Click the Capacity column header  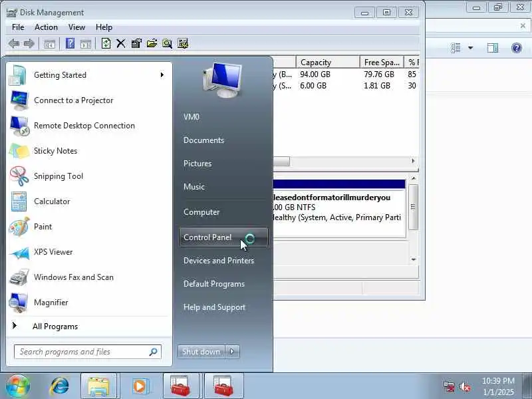pos(328,63)
